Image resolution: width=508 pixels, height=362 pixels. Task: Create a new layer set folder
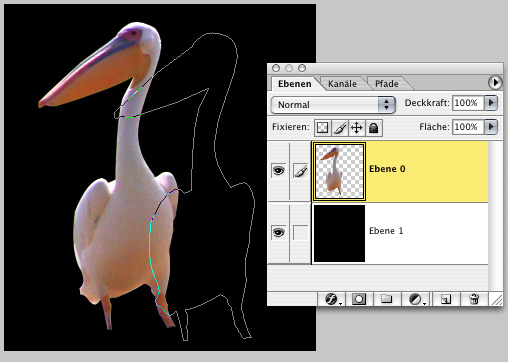point(386,299)
